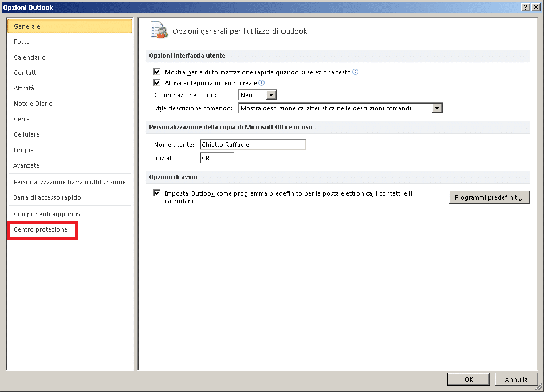Switch to the Lingua category
The width and height of the screenshot is (544, 392).
pyautogui.click(x=70, y=150)
